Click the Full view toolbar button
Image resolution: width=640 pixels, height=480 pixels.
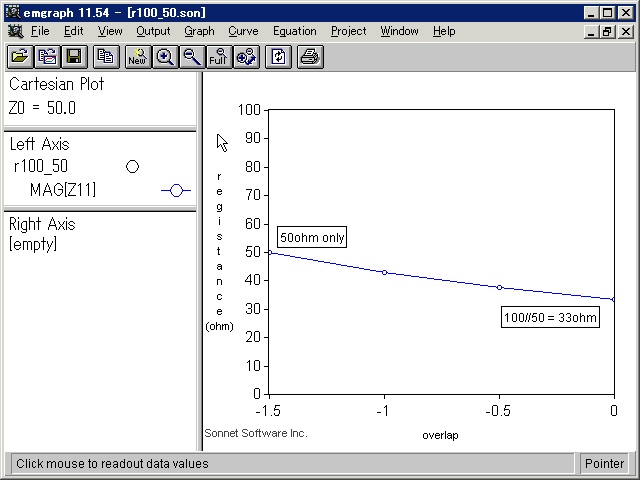(x=219, y=57)
